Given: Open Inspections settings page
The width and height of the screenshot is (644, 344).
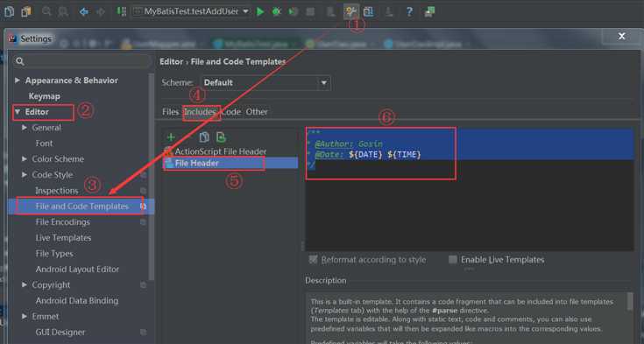Looking at the screenshot, I should [x=57, y=191].
